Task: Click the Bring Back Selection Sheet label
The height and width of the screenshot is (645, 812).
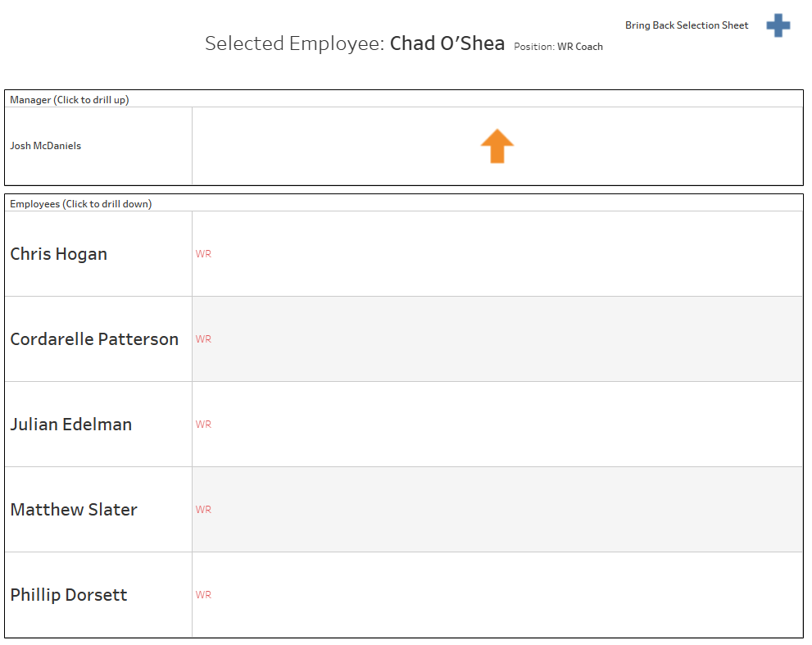Action: [686, 25]
